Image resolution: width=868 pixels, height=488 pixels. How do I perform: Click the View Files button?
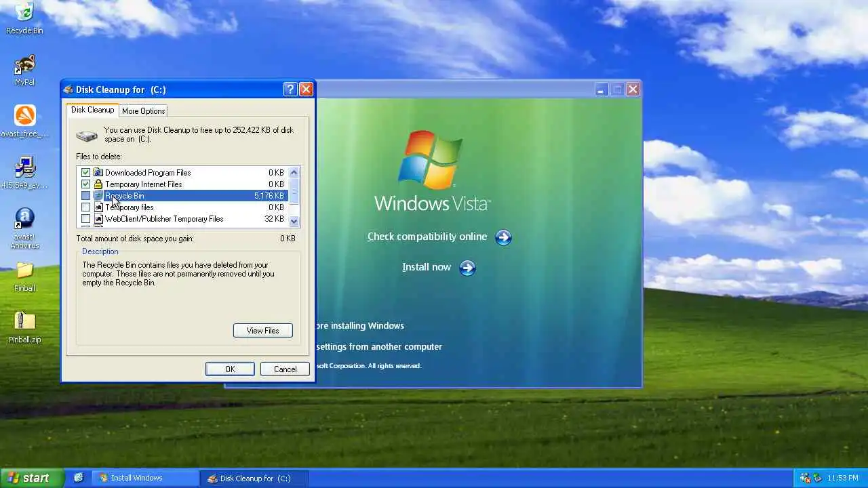pyautogui.click(x=263, y=331)
